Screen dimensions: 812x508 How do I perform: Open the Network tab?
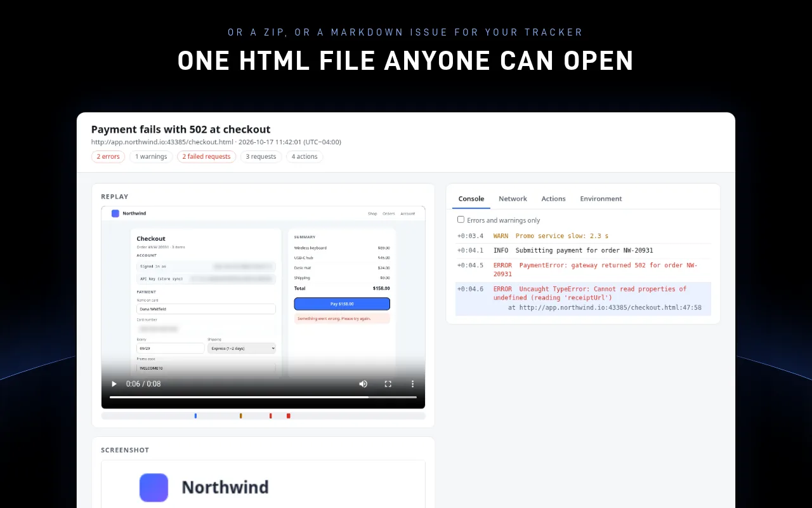513,199
